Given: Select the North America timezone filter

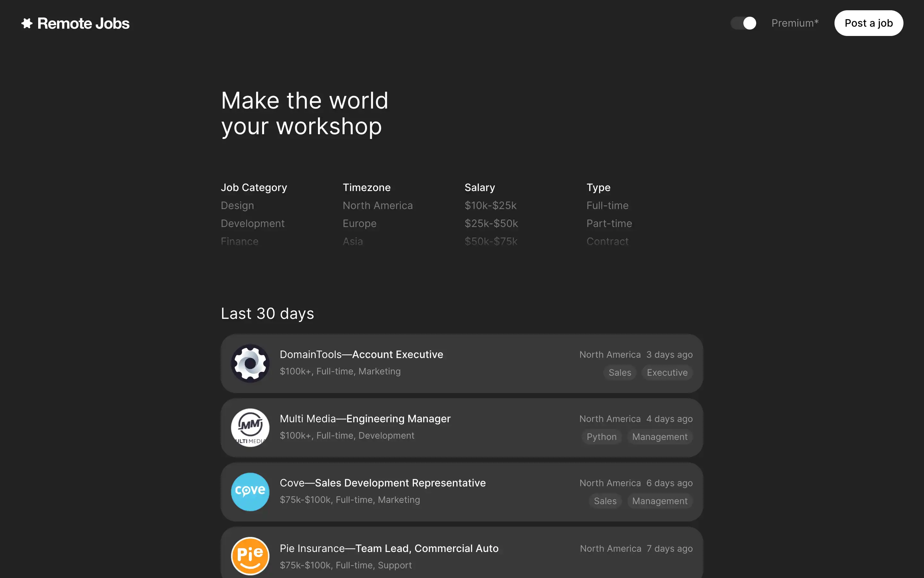Looking at the screenshot, I should click(378, 206).
